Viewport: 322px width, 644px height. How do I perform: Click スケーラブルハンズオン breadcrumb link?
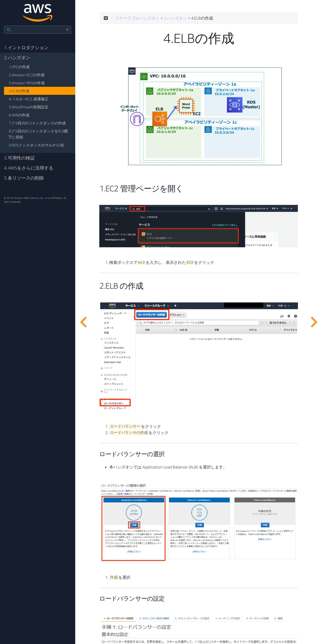(137, 18)
